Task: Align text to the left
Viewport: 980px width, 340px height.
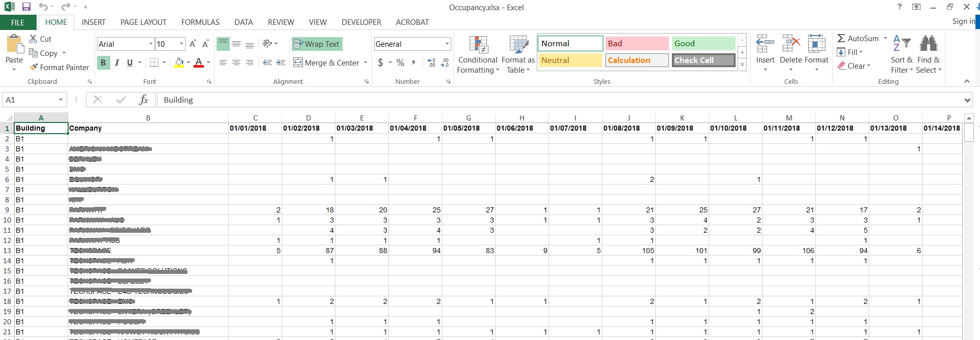Action: [x=223, y=63]
